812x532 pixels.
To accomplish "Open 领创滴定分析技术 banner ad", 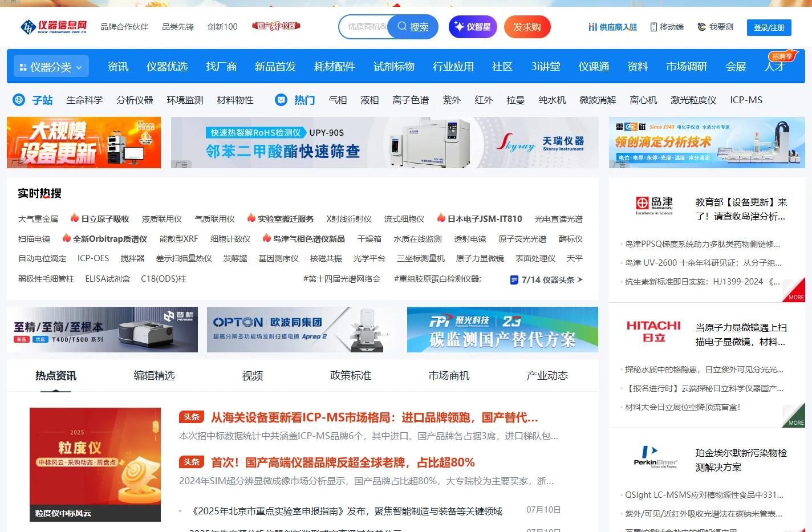I will tap(707, 143).
